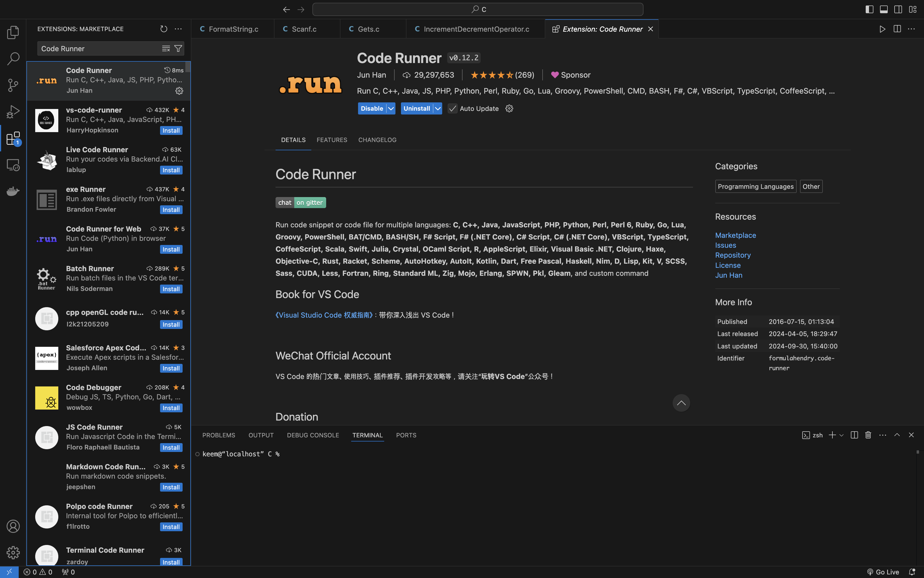This screenshot has height=578, width=924.
Task: Open the FEATURES tab
Action: 332,140
